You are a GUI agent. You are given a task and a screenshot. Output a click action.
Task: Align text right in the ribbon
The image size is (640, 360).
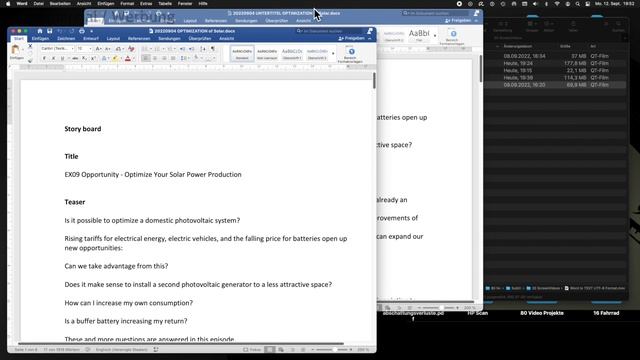tap(164, 58)
